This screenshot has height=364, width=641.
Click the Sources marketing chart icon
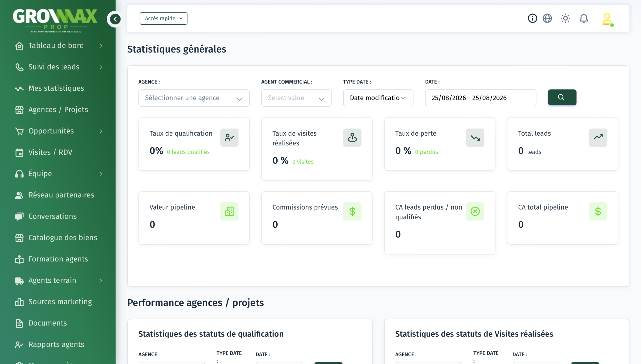click(19, 302)
